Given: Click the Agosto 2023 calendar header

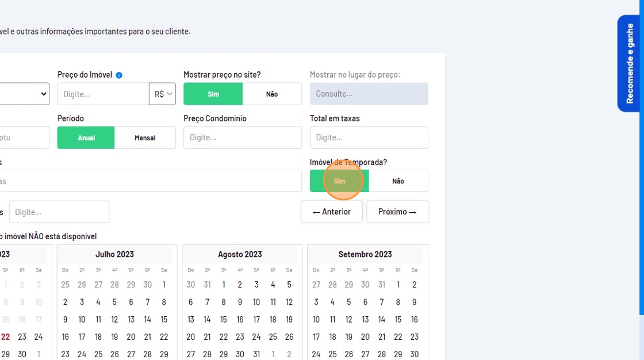Looking at the screenshot, I should (240, 254).
